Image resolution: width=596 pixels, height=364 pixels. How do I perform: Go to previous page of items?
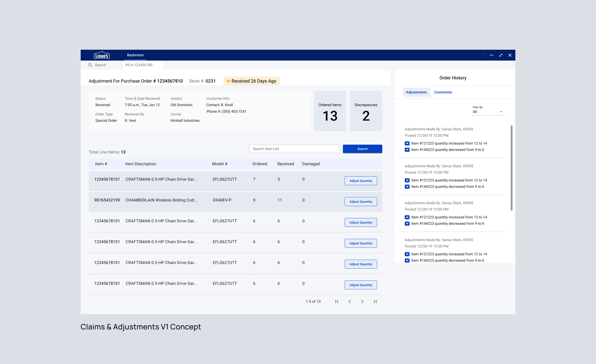tap(349, 301)
